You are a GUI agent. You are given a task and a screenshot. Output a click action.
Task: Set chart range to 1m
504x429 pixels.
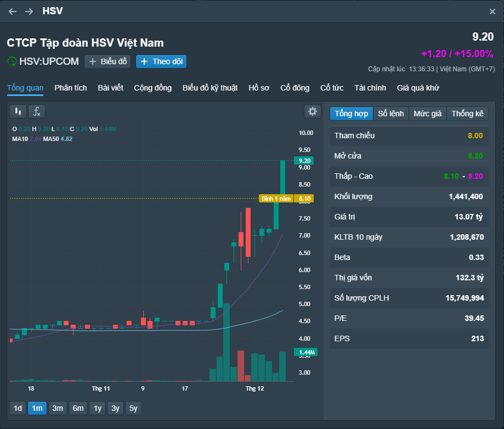[x=37, y=408]
